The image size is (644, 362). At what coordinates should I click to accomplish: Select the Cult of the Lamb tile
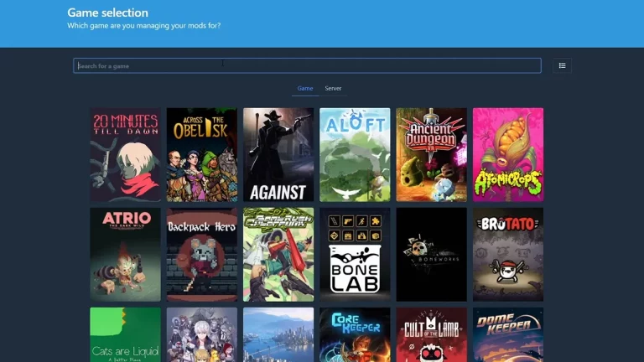click(x=431, y=334)
